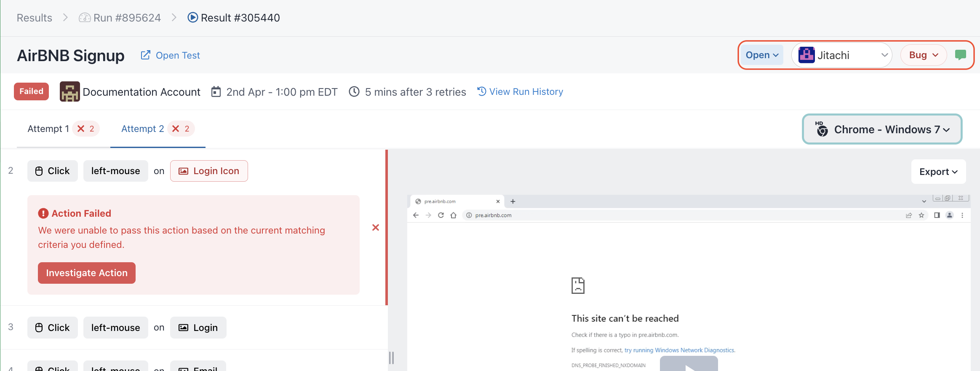The width and height of the screenshot is (980, 371).
Task: Expand the Open status dropdown
Action: pos(762,55)
